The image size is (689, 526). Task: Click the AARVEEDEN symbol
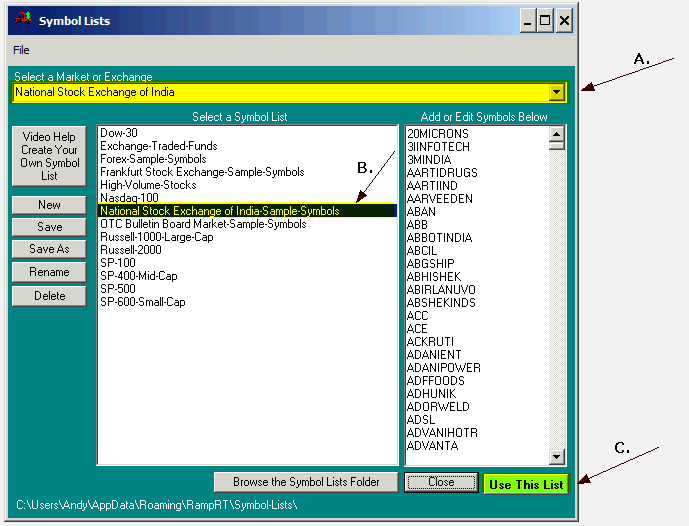pos(439,199)
